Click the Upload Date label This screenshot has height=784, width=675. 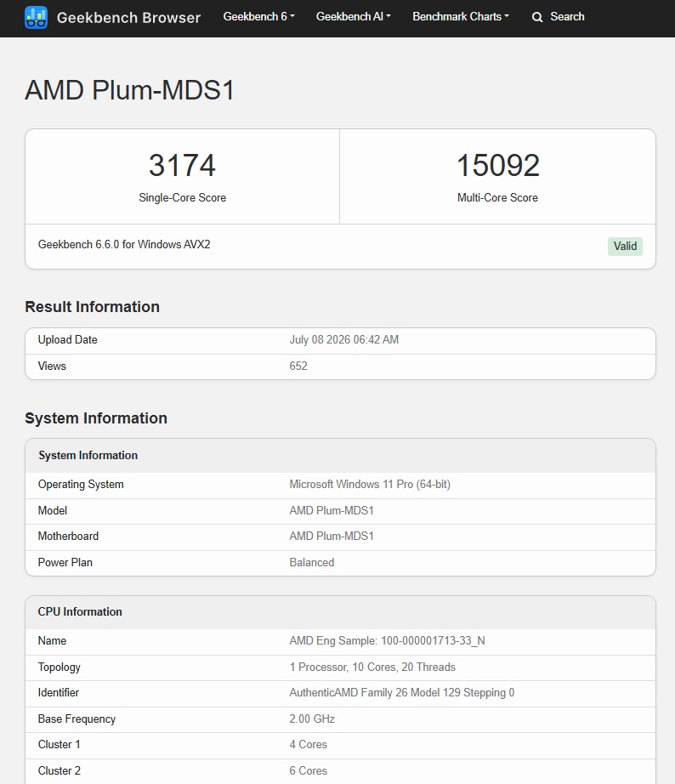pos(67,339)
